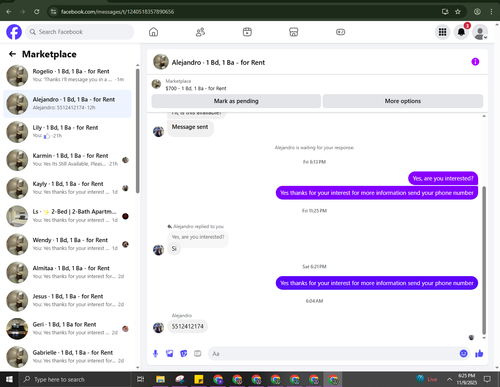The width and height of the screenshot is (500, 387).
Task: Send a thumbs-up like
Action: 479,353
